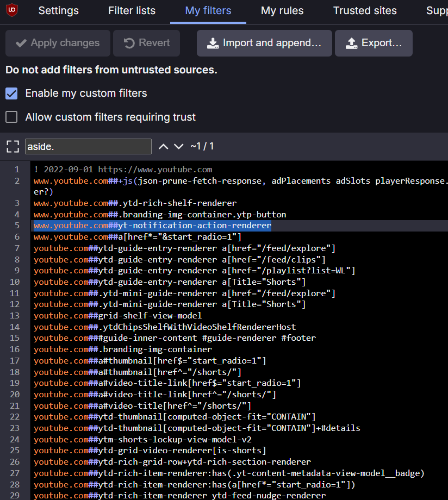Screen dimensions: 448x500
Task: Click a#thumbnail[href^="/shorts/"] line
Action: point(138,372)
